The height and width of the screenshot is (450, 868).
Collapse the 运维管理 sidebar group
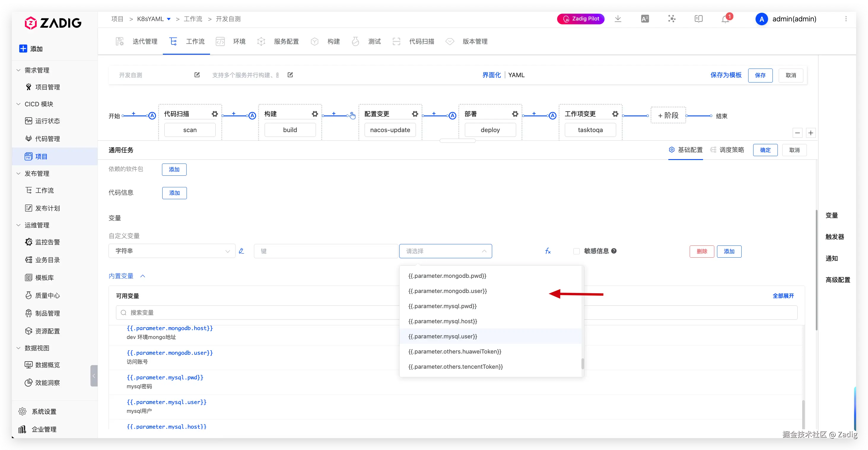coord(18,225)
